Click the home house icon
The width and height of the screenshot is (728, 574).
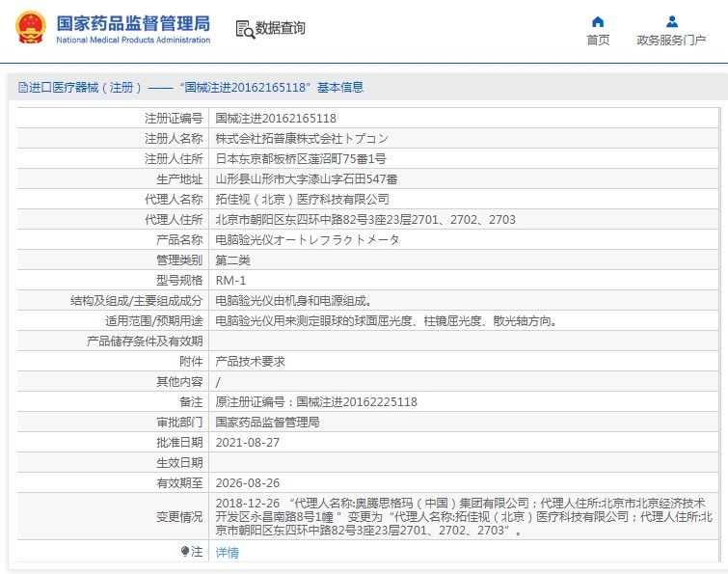[x=598, y=21]
